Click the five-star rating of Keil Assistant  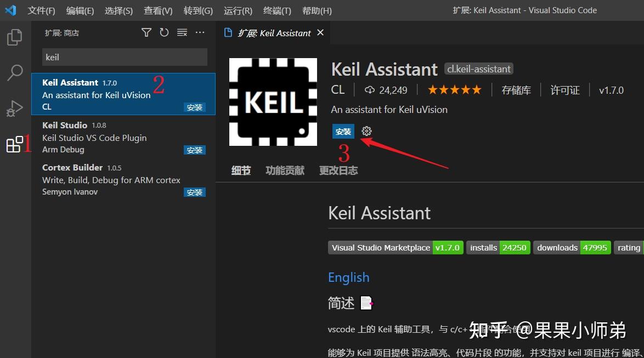454,89
